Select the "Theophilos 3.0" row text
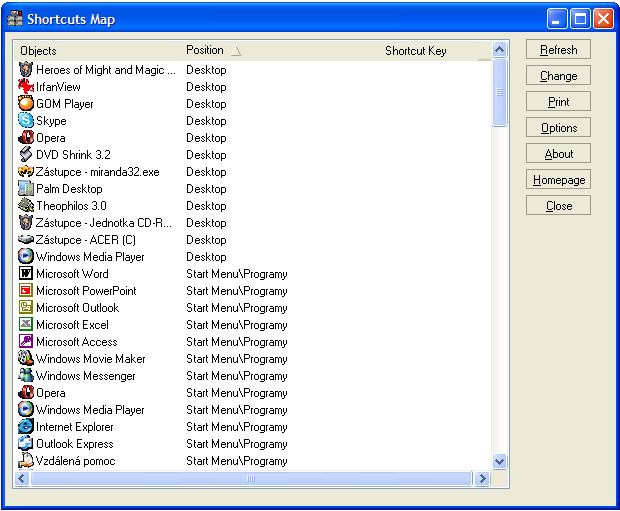 pyautogui.click(x=72, y=206)
